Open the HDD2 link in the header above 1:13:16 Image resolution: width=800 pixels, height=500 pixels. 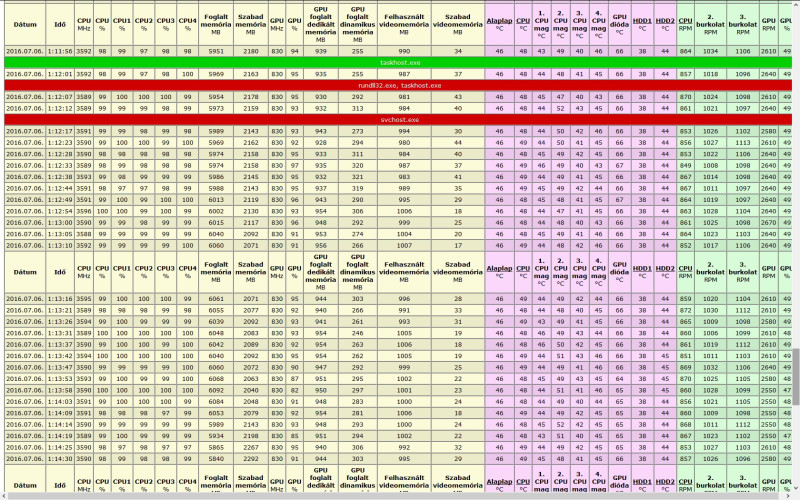point(665,268)
